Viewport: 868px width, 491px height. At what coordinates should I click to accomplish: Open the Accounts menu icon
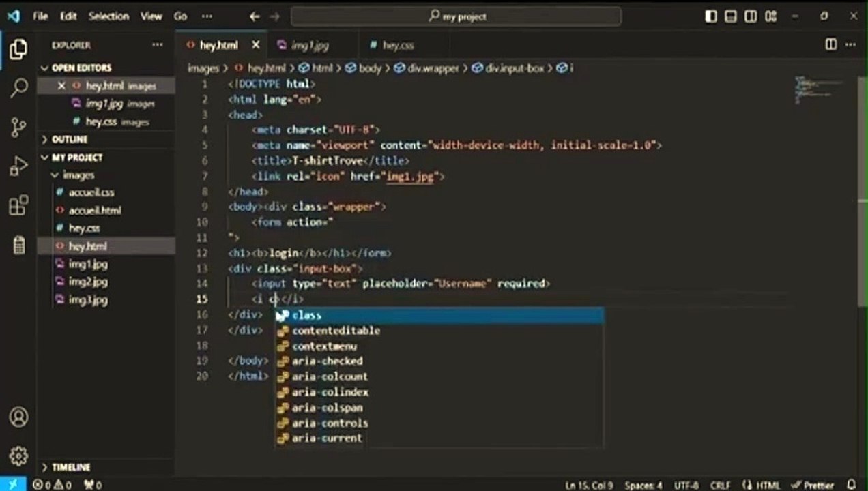pyautogui.click(x=18, y=417)
